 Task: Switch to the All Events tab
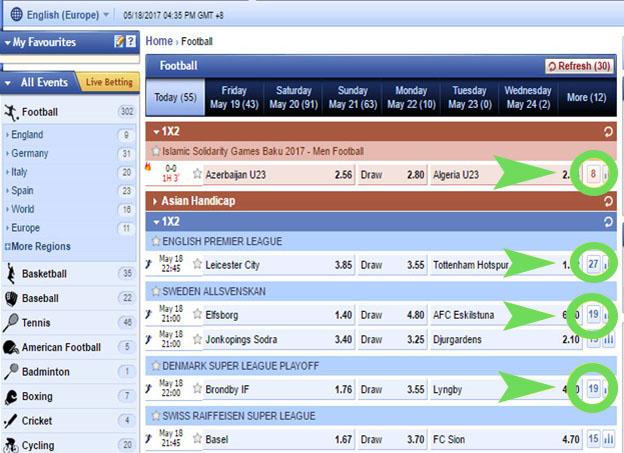(x=39, y=82)
